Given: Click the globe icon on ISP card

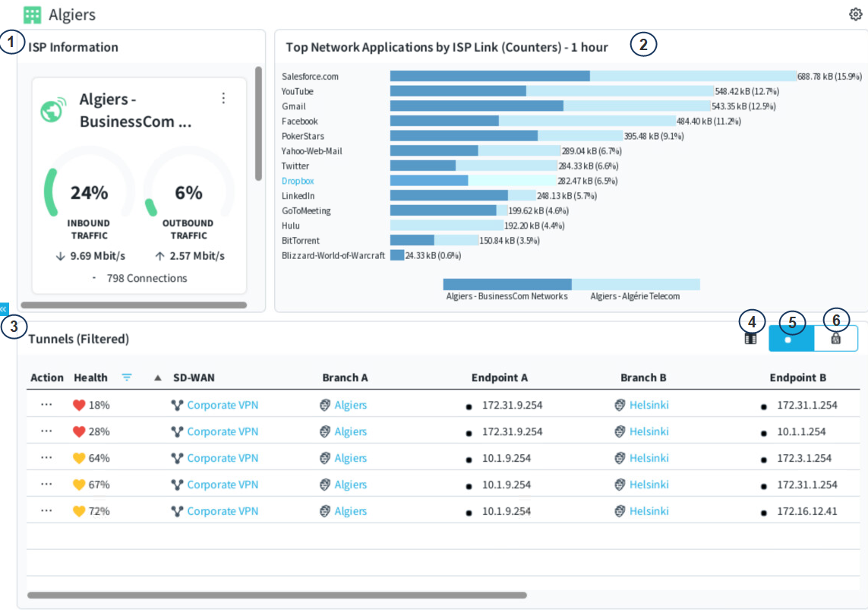Looking at the screenshot, I should pyautogui.click(x=52, y=111).
